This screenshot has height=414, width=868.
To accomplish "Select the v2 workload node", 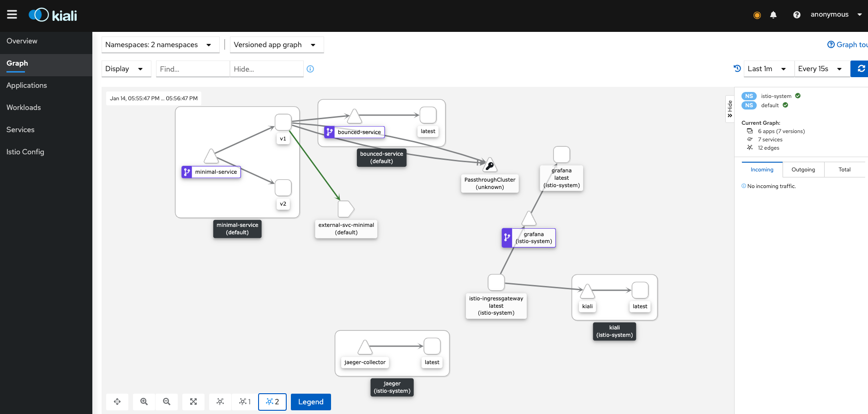I will pyautogui.click(x=283, y=188).
